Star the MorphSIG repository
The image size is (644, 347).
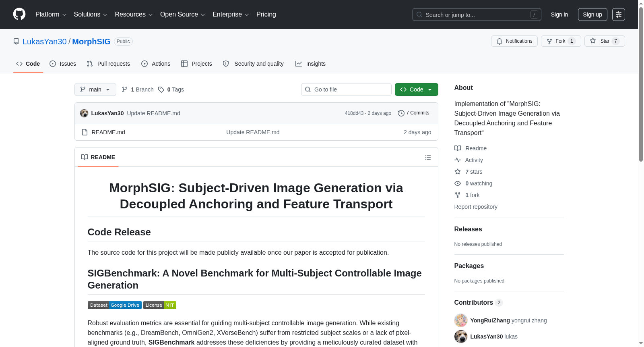point(604,41)
